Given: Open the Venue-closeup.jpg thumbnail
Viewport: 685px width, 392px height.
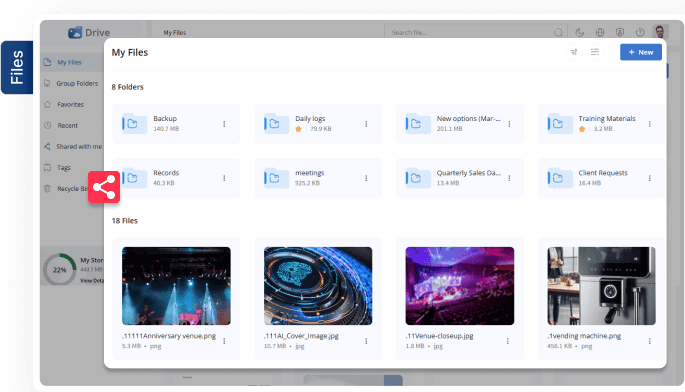Looking at the screenshot, I should (x=460, y=286).
